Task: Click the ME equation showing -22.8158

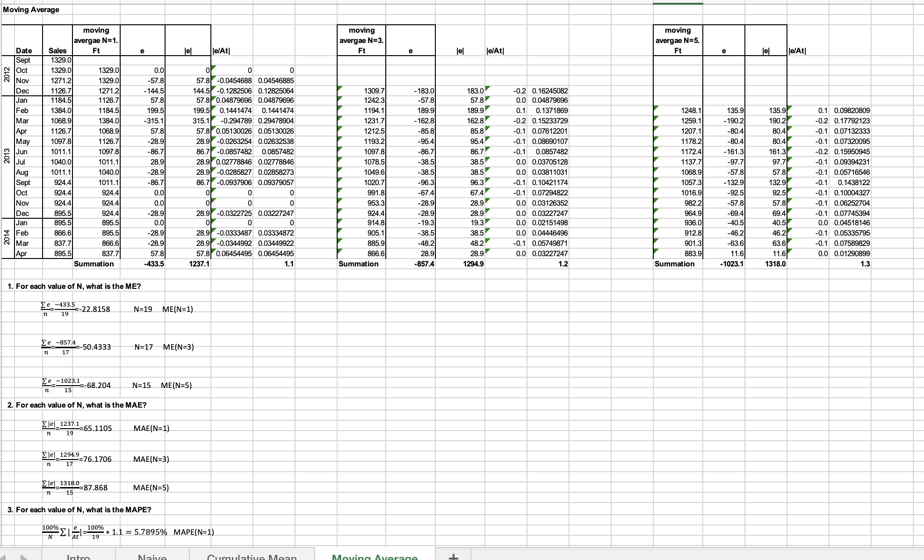Action: (75, 309)
